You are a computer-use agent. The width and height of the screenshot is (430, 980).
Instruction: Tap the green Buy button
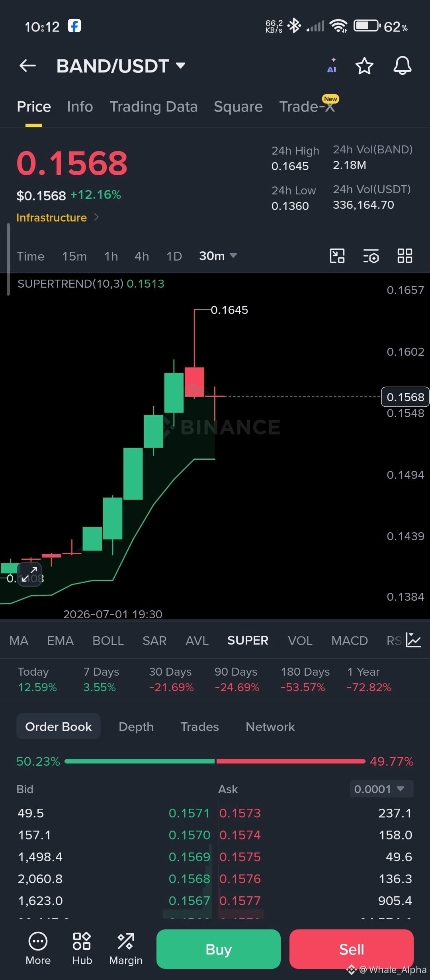tap(218, 949)
